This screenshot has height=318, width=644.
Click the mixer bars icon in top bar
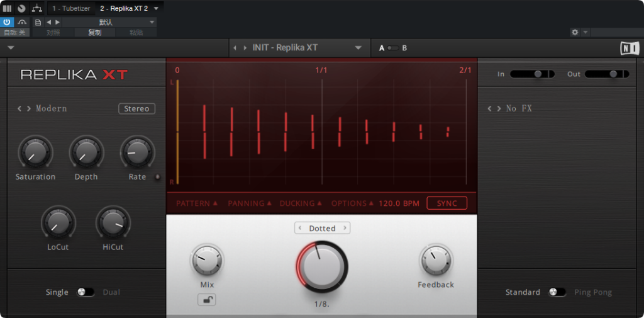(x=7, y=8)
